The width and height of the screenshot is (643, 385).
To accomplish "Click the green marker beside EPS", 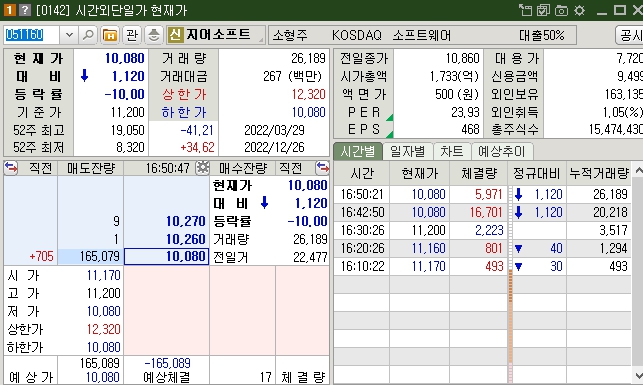I will pos(390,134).
